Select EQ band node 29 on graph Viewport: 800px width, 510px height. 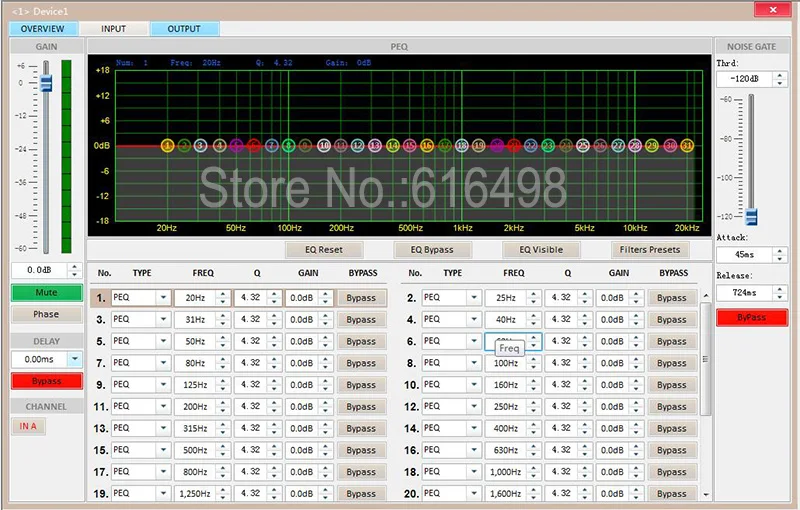click(652, 146)
